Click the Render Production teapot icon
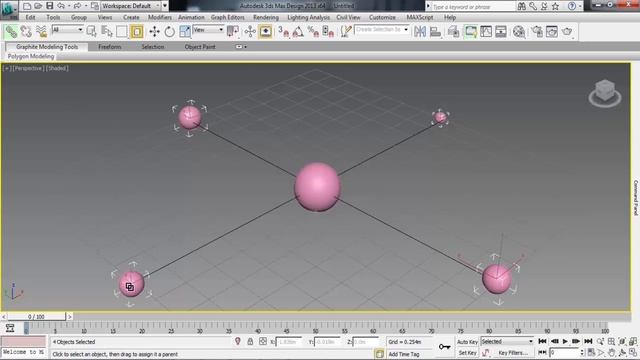This screenshot has width=640, height=360. [x=567, y=31]
